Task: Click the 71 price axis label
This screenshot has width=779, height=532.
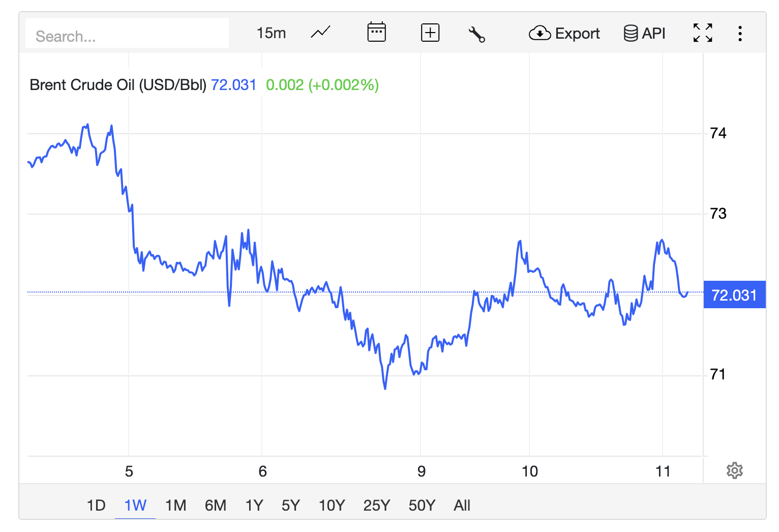Action: (x=717, y=375)
